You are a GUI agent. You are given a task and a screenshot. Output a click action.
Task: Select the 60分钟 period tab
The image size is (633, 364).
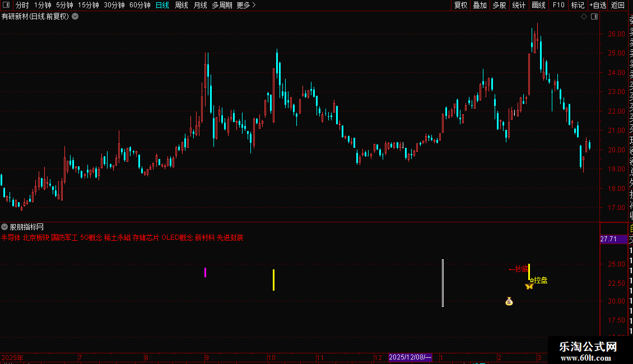coord(140,5)
